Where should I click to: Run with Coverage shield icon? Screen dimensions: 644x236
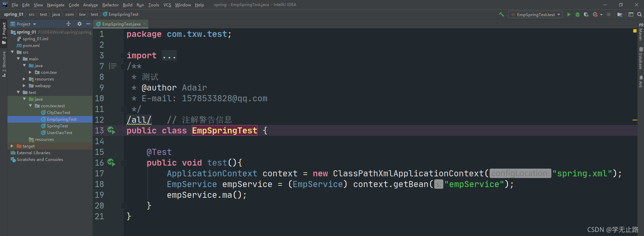coord(586,14)
